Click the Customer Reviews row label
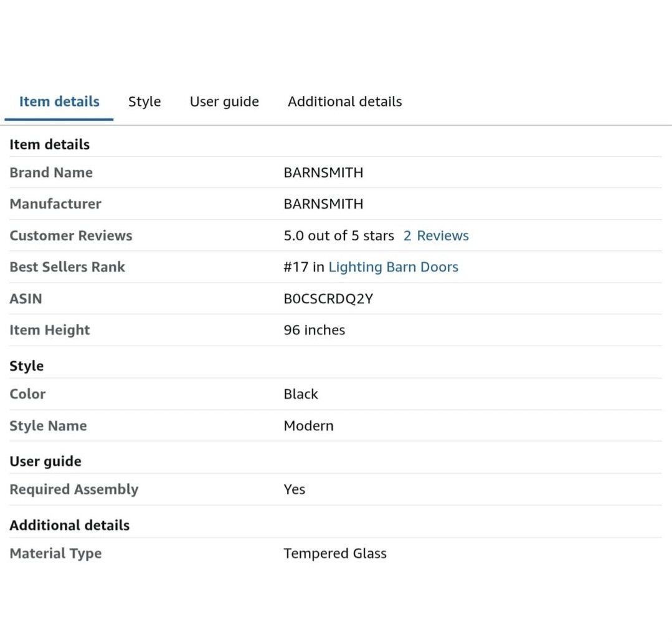The image size is (672, 642). [x=71, y=236]
